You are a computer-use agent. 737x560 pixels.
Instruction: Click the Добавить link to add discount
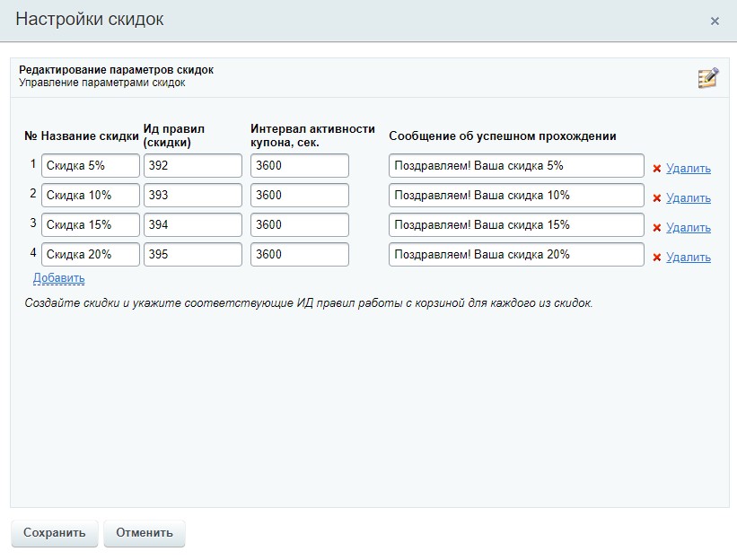tap(58, 278)
